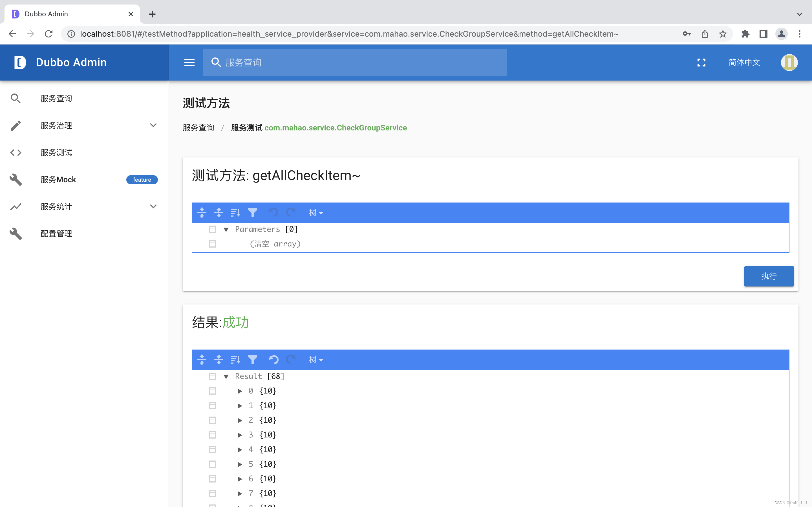This screenshot has width=812, height=507.
Task: Click the action box beside Result item 3
Action: click(212, 435)
